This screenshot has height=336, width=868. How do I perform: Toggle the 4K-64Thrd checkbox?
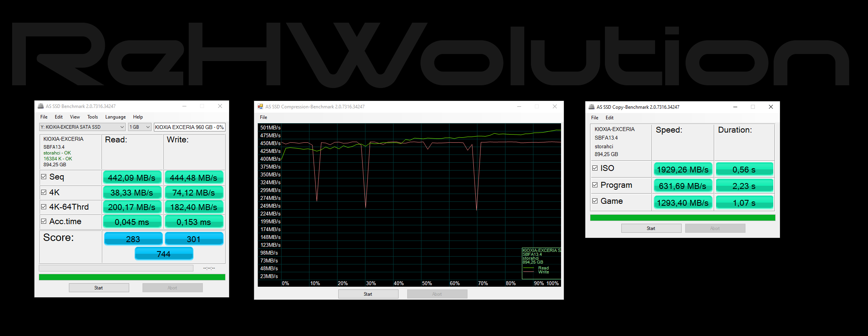pos(44,207)
